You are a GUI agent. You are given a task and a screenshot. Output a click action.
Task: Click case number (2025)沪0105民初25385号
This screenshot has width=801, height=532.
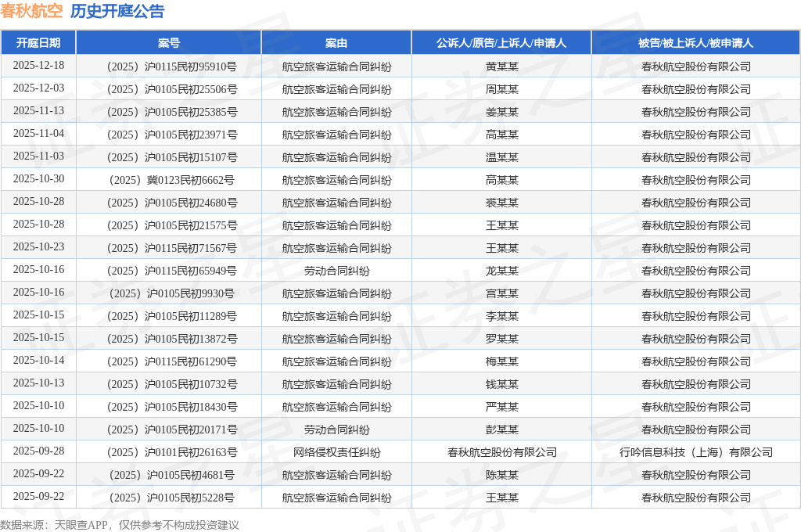(171, 112)
